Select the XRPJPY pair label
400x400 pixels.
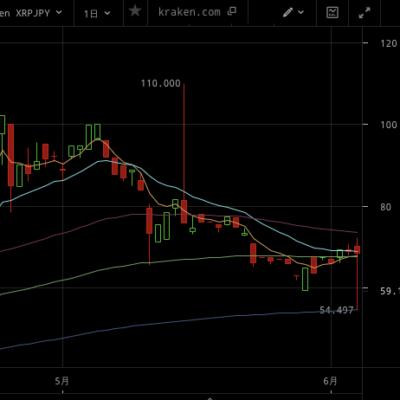click(32, 13)
